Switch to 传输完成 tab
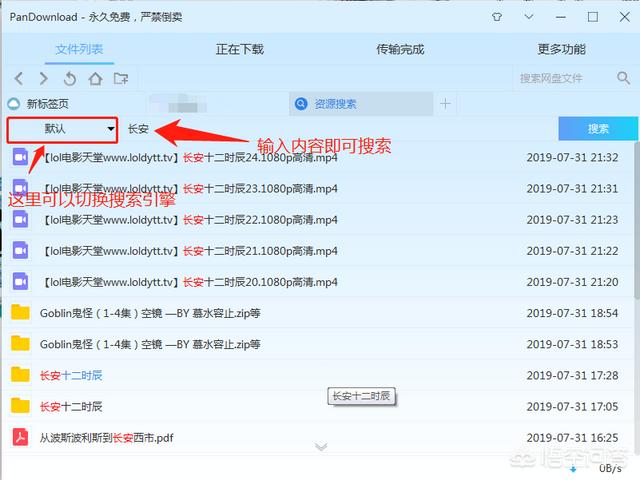The height and width of the screenshot is (480, 640). coord(400,49)
